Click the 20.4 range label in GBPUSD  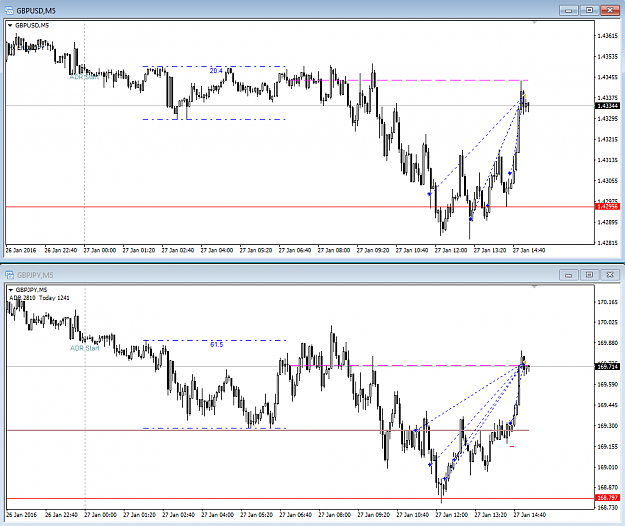pyautogui.click(x=216, y=71)
